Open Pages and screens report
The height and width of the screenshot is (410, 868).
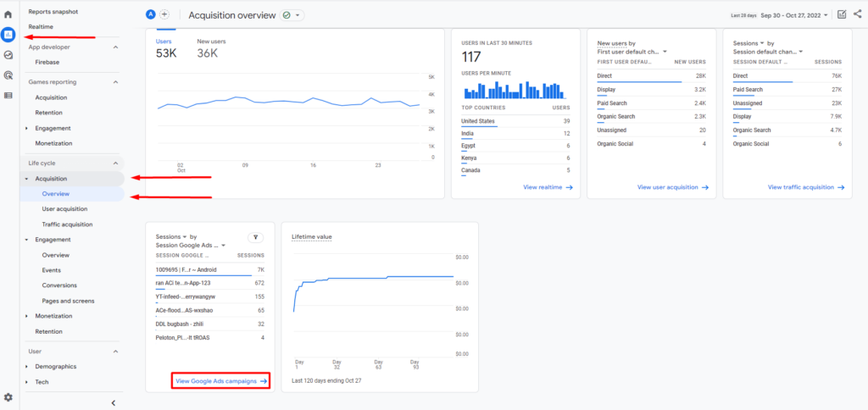click(x=68, y=301)
